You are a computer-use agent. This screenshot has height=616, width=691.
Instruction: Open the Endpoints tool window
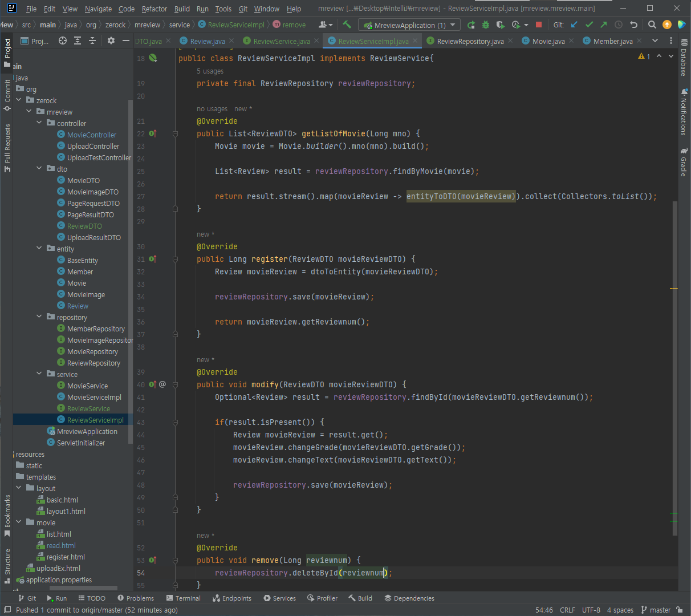(232, 598)
